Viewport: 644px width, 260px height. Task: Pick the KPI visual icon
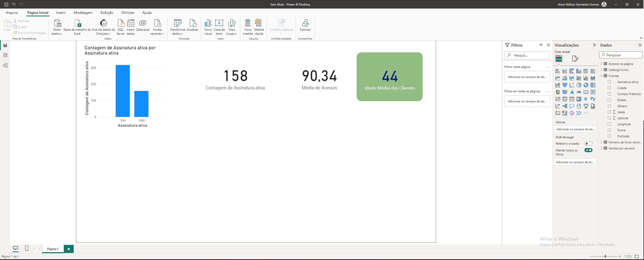pyautogui.click(x=558, y=99)
